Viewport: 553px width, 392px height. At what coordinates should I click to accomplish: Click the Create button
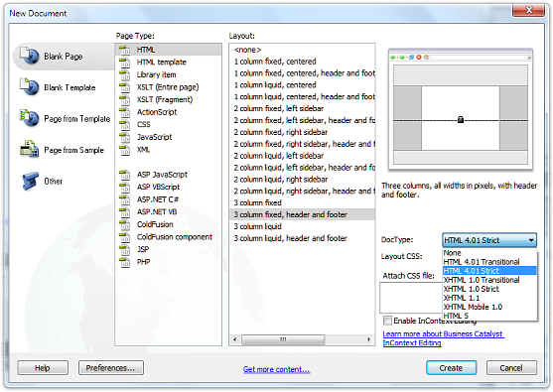tap(451, 367)
